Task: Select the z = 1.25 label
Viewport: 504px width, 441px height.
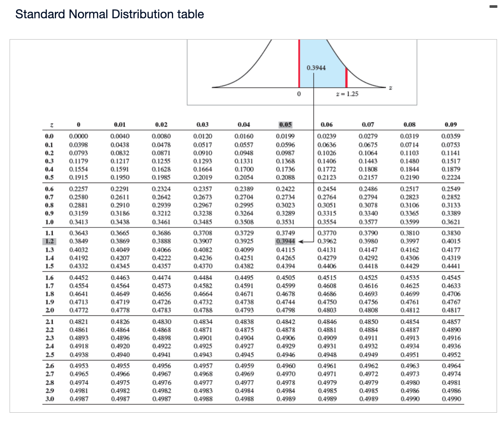Action: pyautogui.click(x=346, y=94)
